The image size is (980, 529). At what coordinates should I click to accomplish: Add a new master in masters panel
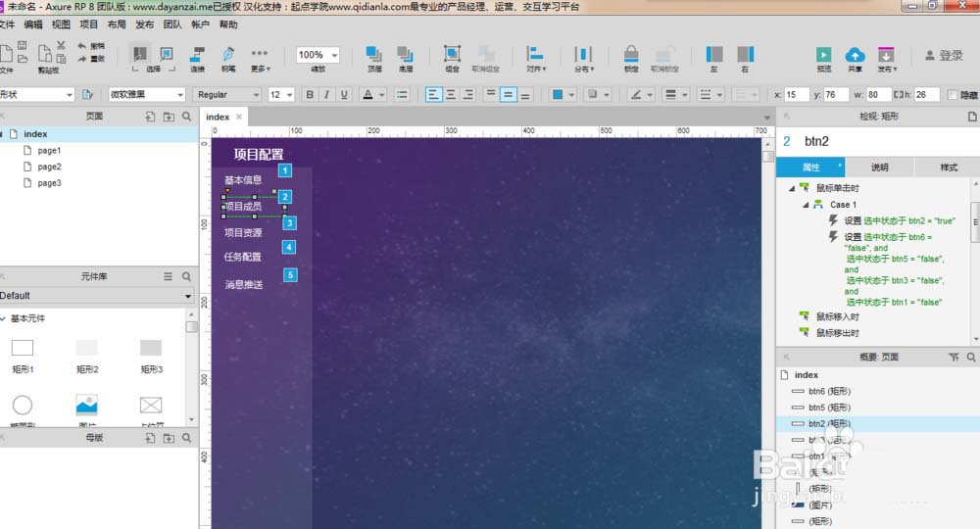click(150, 438)
